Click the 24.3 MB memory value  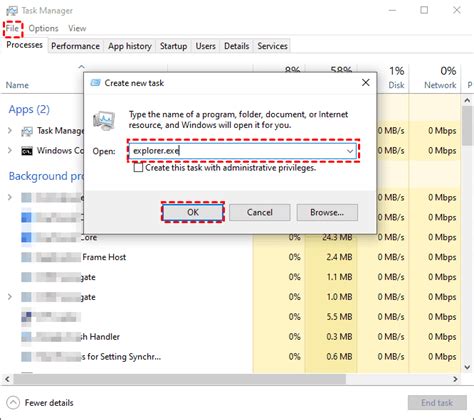coord(337,237)
